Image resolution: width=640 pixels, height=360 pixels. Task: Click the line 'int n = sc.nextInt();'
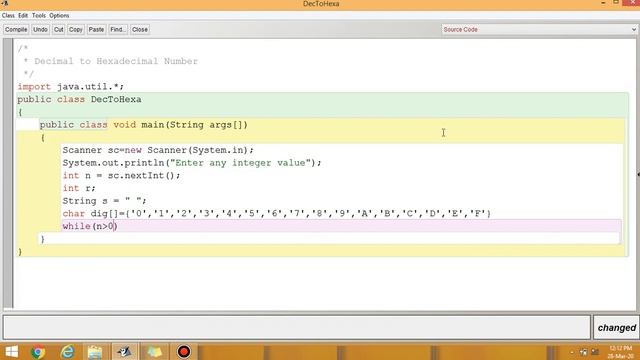coord(121,176)
